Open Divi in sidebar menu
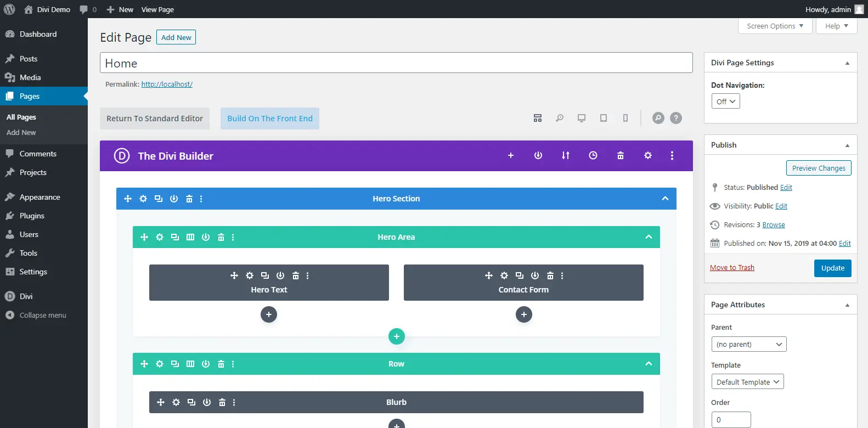Viewport: 868px width, 428px height. (44, 296)
